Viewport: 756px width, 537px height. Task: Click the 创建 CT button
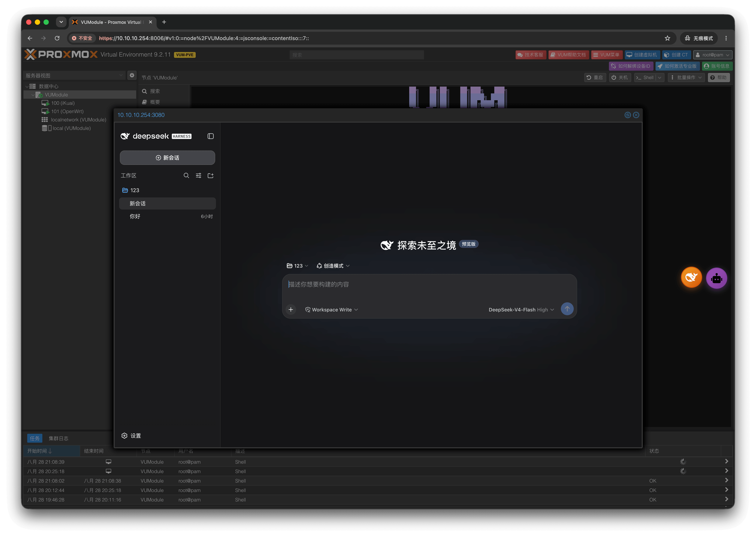pyautogui.click(x=676, y=55)
